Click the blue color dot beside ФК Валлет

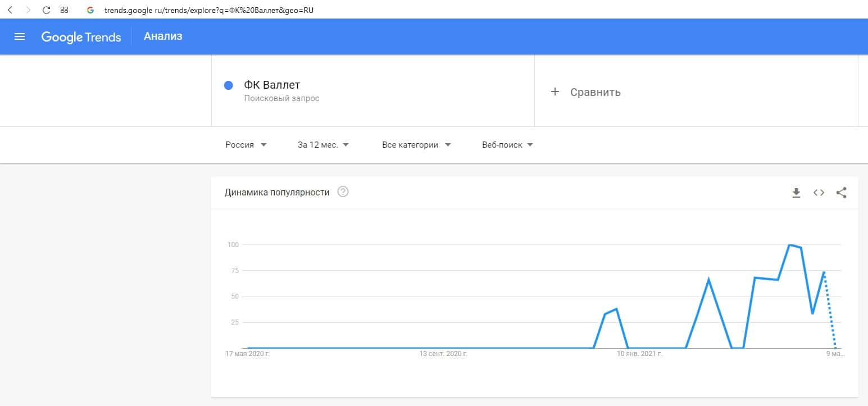(x=229, y=85)
